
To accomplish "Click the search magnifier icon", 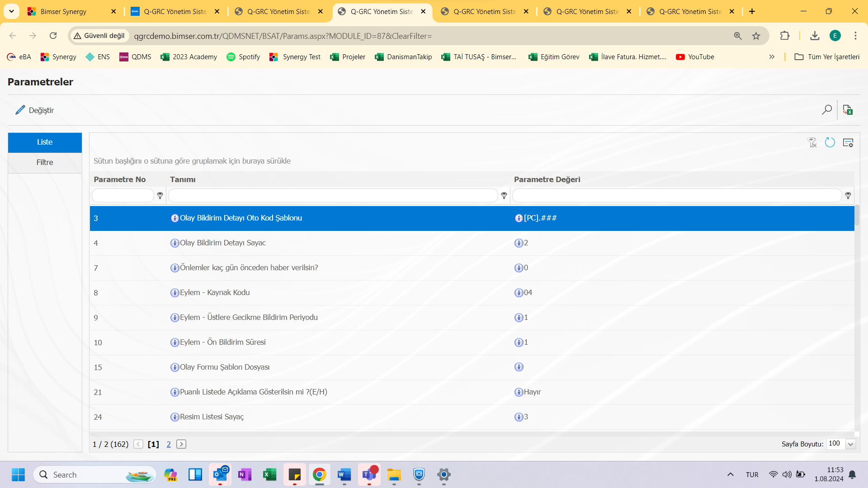I will point(827,110).
